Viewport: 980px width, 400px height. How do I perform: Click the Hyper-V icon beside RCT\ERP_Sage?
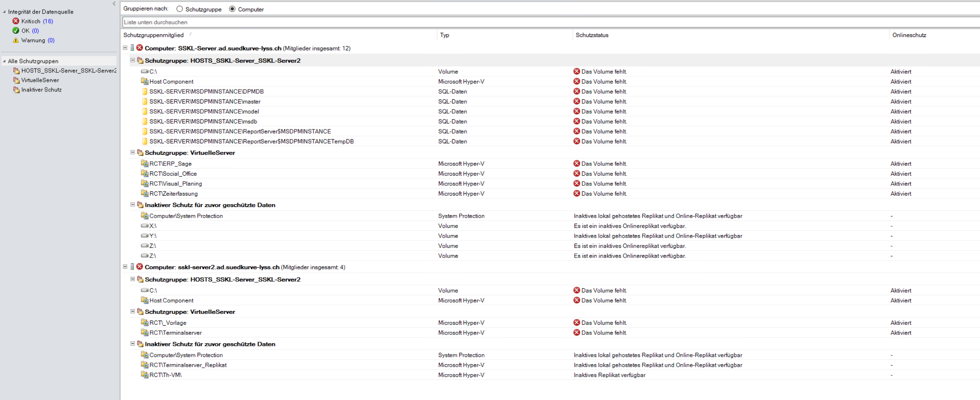(x=144, y=163)
